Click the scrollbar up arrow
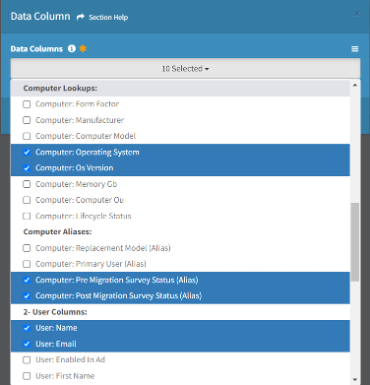 (x=355, y=85)
